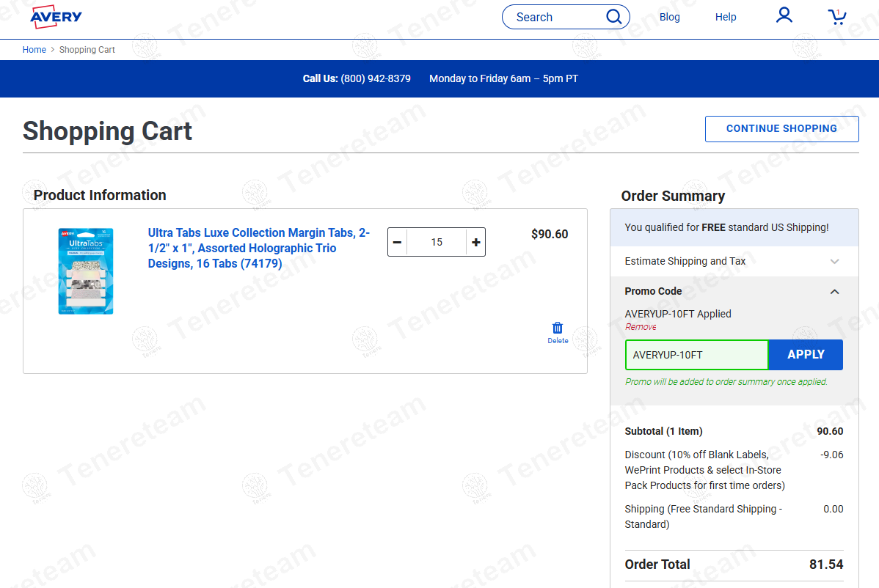Image resolution: width=879 pixels, height=588 pixels.
Task: Decrease quantity with the minus button
Action: pos(397,242)
